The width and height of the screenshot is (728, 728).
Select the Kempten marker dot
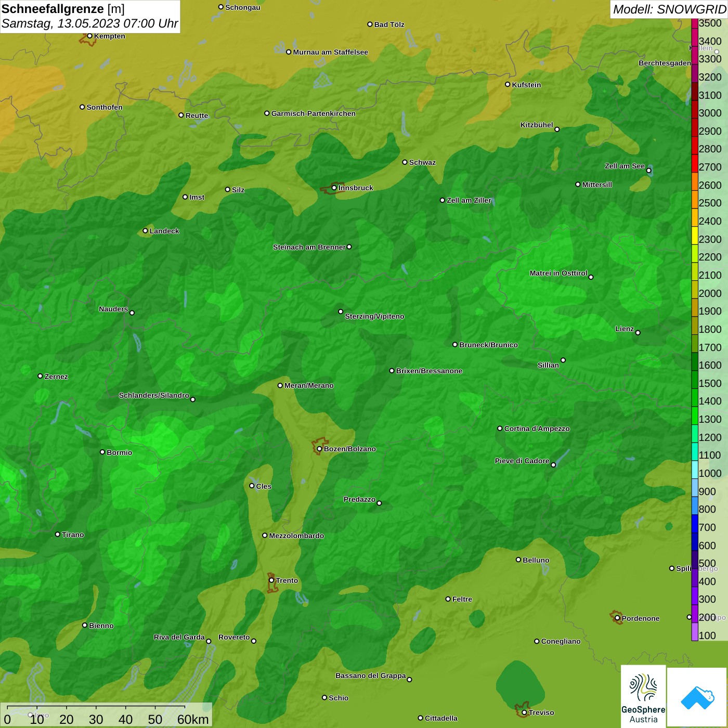coord(89,36)
